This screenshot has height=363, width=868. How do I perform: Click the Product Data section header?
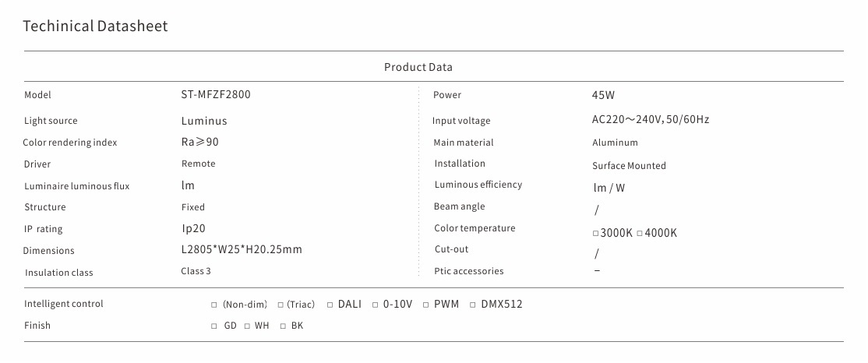(x=418, y=67)
